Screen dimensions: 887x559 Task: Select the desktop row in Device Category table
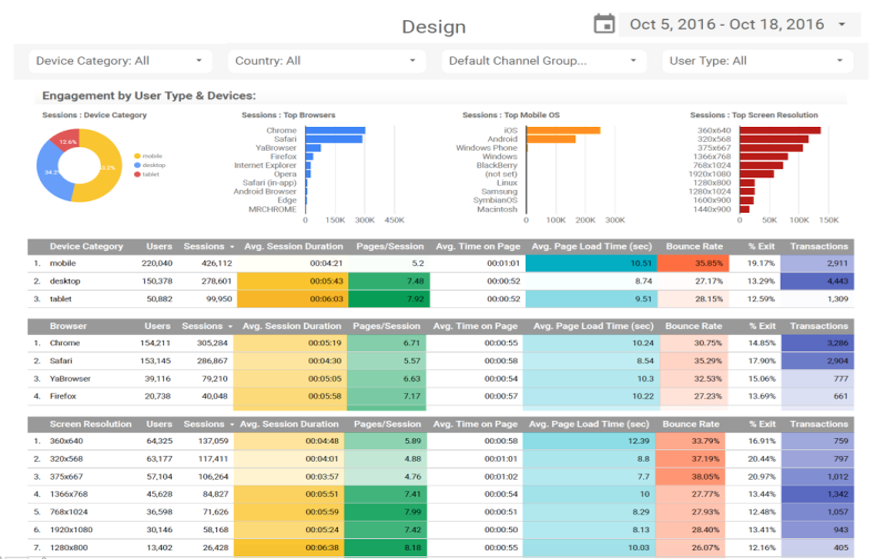[441, 281]
